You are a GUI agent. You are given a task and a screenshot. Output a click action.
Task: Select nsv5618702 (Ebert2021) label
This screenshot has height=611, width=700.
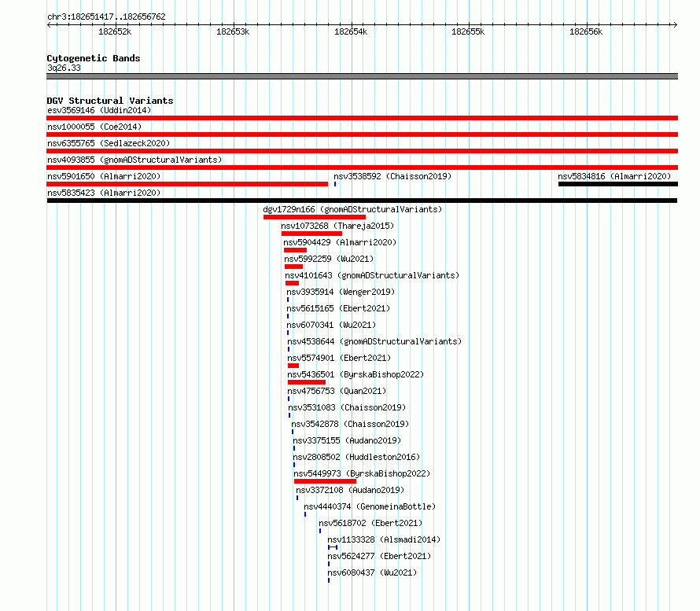tap(370, 523)
